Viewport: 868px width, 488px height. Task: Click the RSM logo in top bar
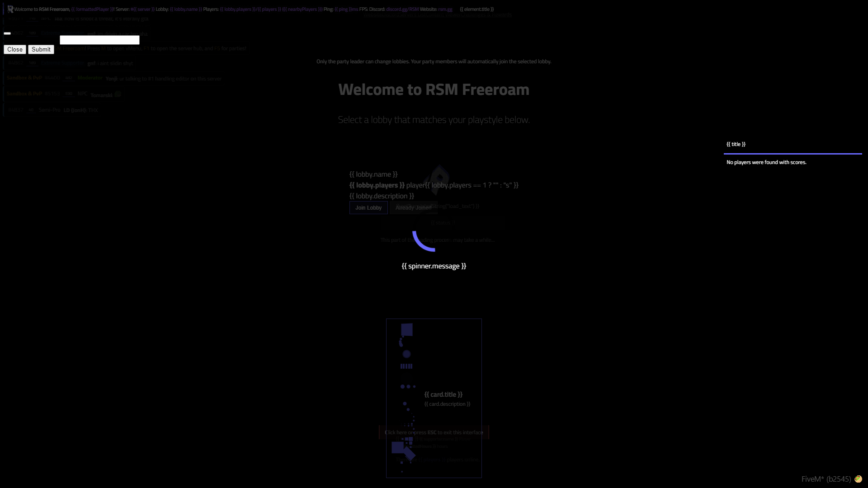[x=10, y=9]
